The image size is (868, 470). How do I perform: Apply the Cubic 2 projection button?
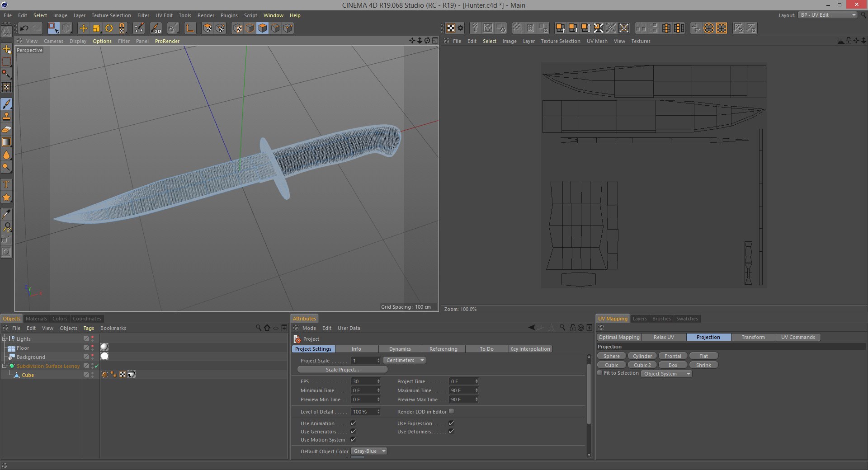(642, 365)
